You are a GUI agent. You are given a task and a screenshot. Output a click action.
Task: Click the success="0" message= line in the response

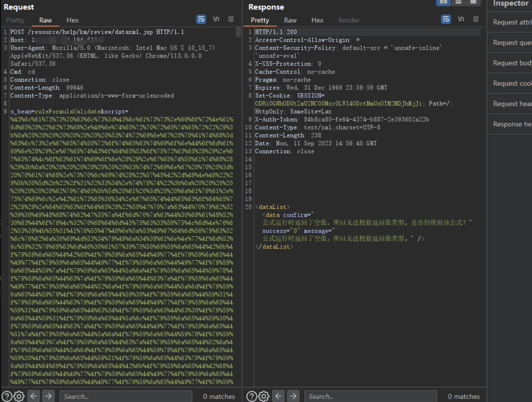tap(298, 231)
